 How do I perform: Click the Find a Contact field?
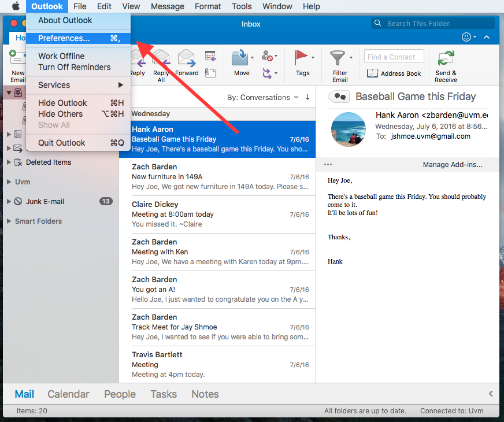pyautogui.click(x=394, y=57)
